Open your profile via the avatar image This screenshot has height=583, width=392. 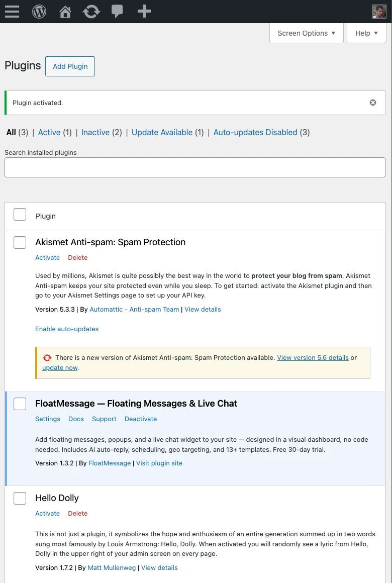pos(379,11)
